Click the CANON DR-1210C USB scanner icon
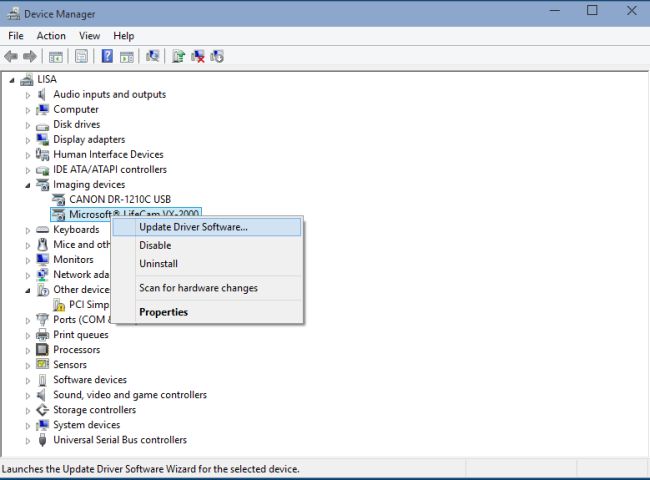The image size is (650, 480). (59, 199)
